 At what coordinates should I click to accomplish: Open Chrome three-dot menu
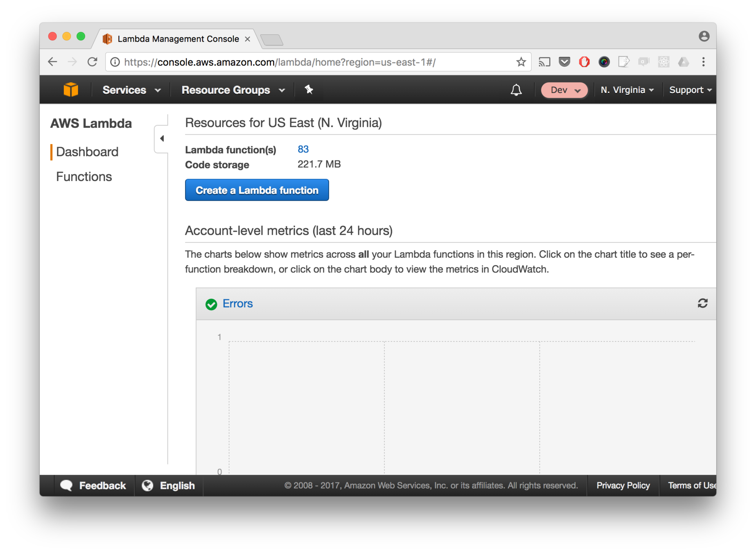(703, 62)
